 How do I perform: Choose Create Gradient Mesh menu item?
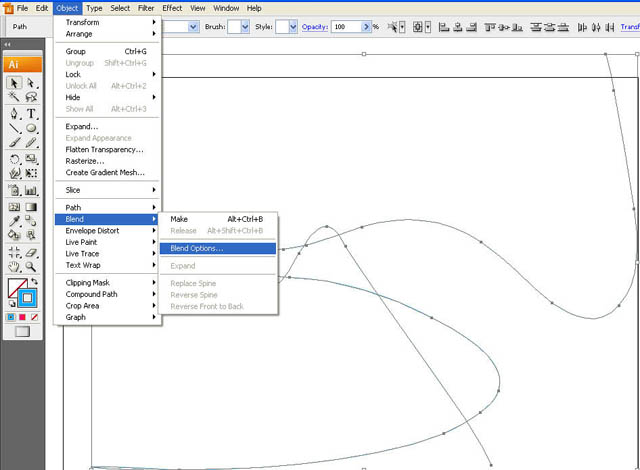[107, 173]
